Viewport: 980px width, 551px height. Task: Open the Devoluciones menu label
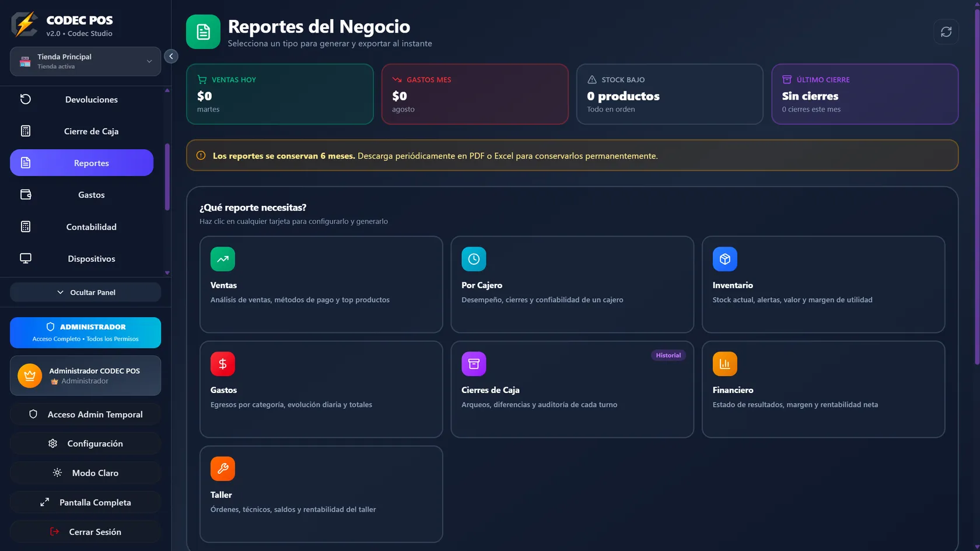tap(92, 100)
